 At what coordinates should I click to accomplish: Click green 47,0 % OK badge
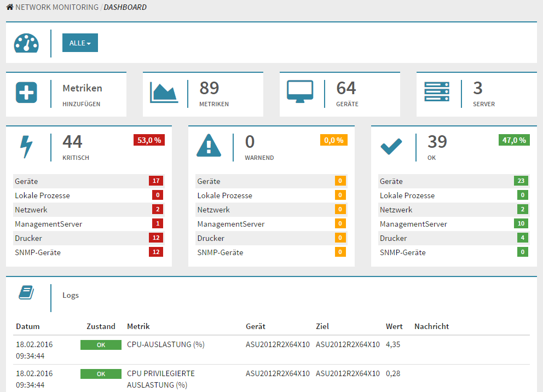click(514, 140)
